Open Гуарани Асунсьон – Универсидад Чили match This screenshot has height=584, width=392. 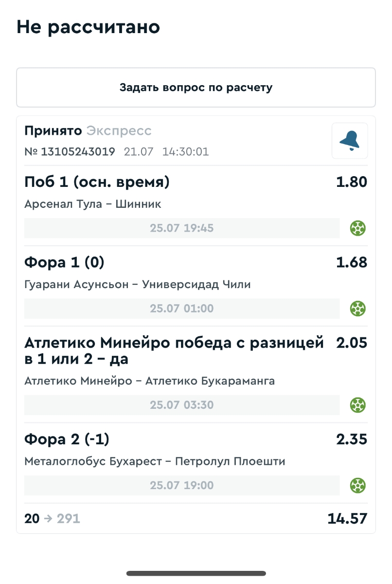pyautogui.click(x=137, y=285)
